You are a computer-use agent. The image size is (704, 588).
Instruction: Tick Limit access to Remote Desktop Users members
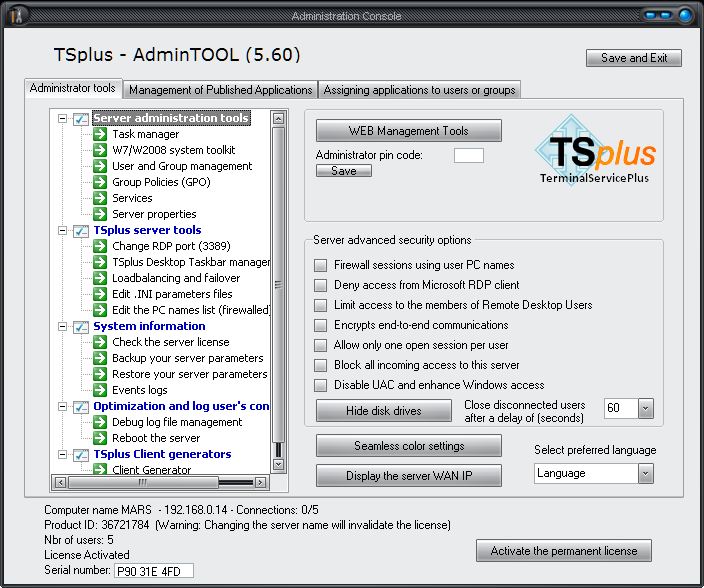click(320, 305)
